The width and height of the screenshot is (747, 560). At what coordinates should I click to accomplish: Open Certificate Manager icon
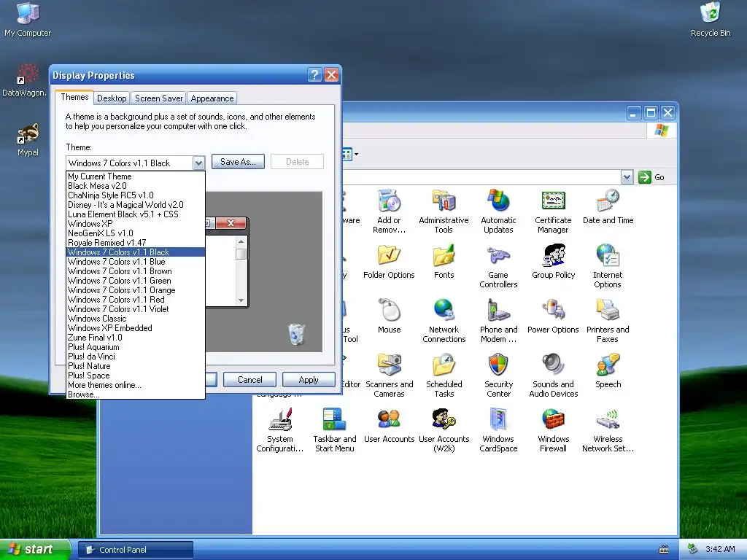tap(553, 201)
